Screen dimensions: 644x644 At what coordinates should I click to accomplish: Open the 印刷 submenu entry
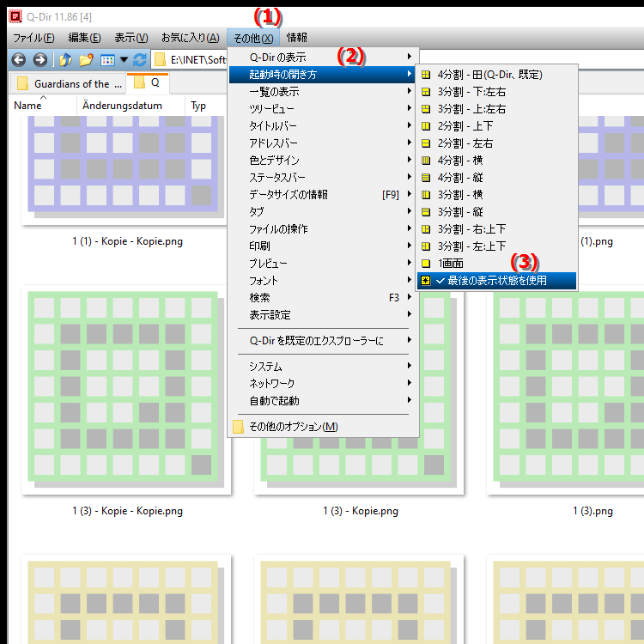tap(324, 246)
